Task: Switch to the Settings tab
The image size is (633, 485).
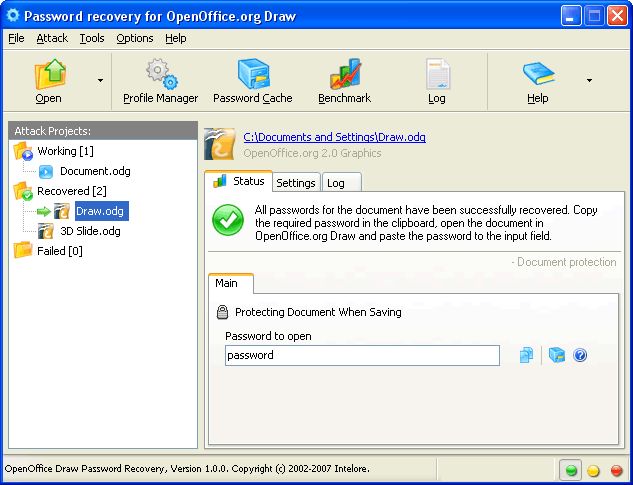Action: point(296,183)
